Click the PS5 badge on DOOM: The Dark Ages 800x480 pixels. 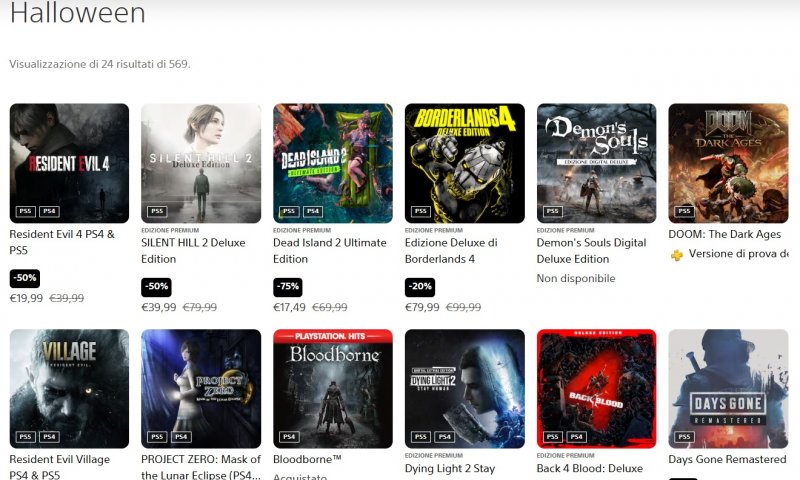(x=684, y=211)
